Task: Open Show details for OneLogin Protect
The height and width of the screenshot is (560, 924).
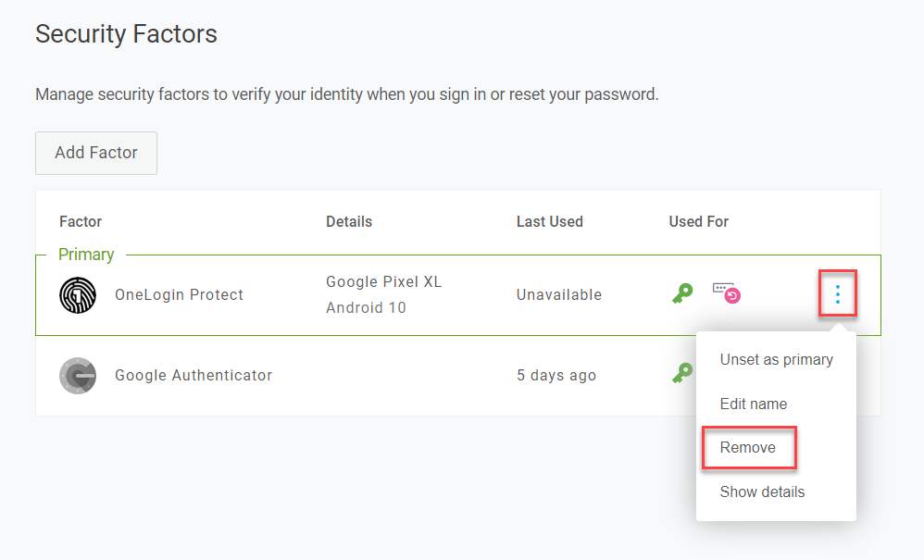Action: click(762, 492)
